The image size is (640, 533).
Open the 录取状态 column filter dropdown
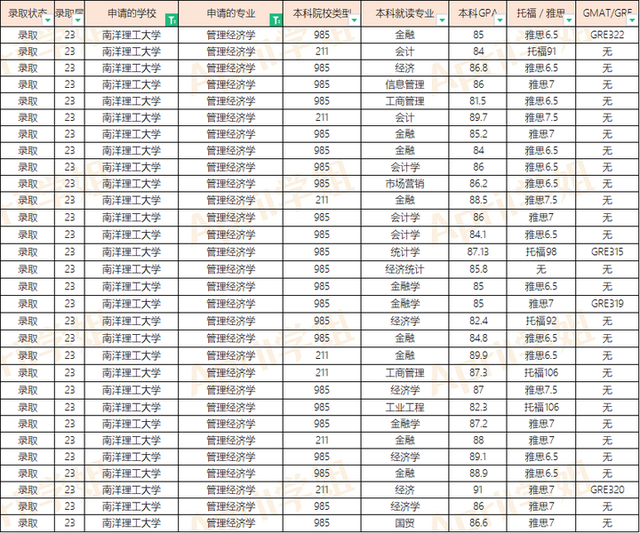click(x=48, y=20)
